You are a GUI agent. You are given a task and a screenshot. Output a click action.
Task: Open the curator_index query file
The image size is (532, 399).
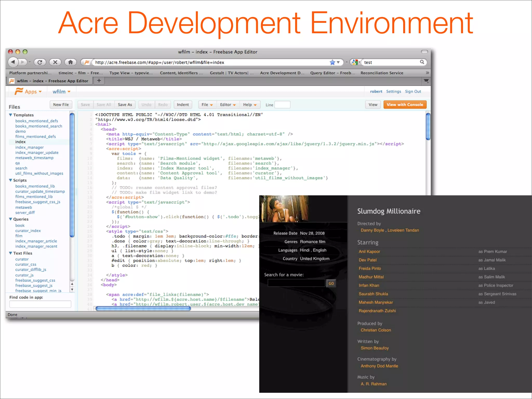28,231
